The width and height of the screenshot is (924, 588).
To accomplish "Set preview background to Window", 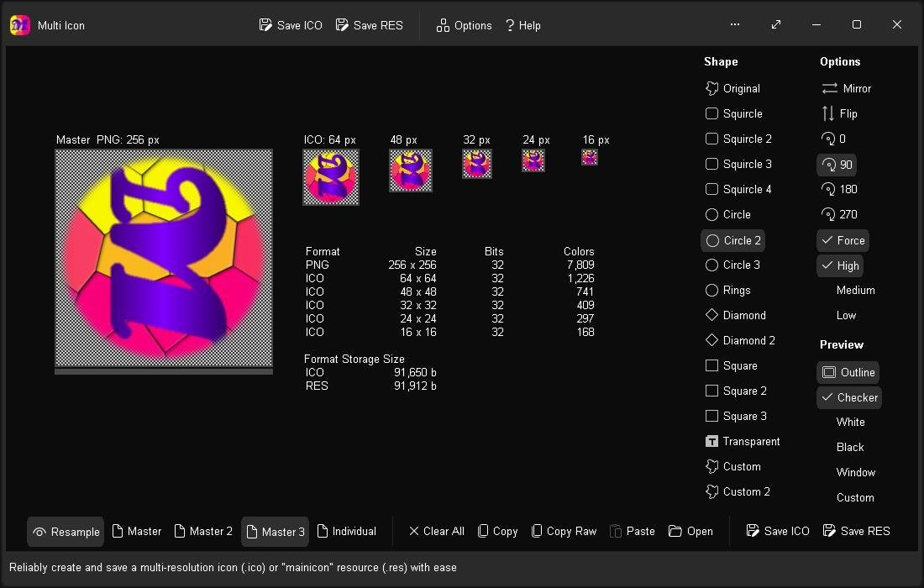I will (x=856, y=473).
